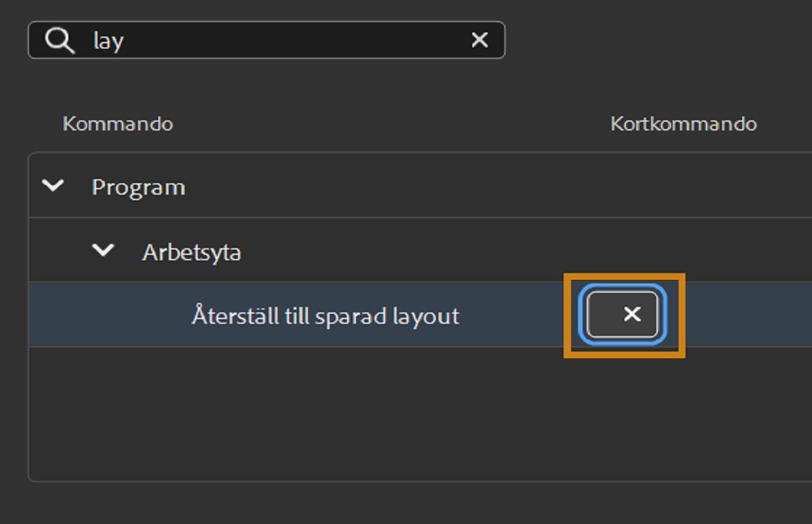Select the Program tree item label
Viewport: 812px width, 524px height.
138,187
